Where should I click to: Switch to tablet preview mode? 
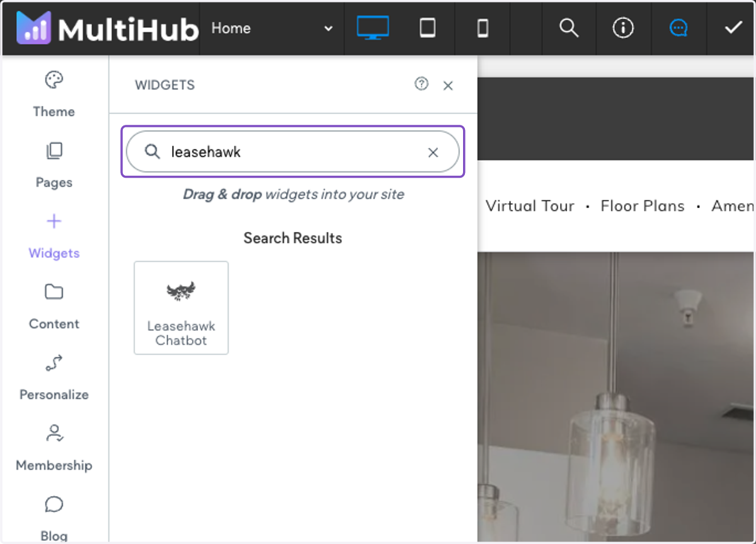click(x=428, y=28)
